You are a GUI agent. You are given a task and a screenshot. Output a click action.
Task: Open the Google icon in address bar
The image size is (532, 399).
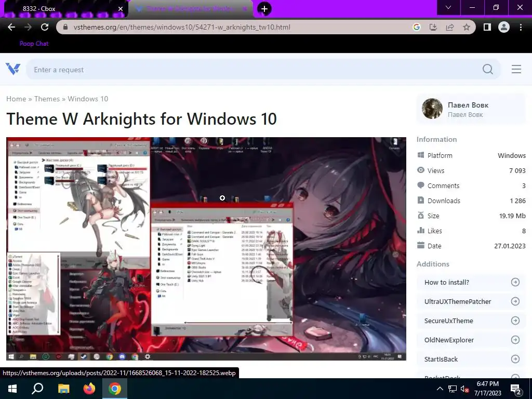(416, 27)
